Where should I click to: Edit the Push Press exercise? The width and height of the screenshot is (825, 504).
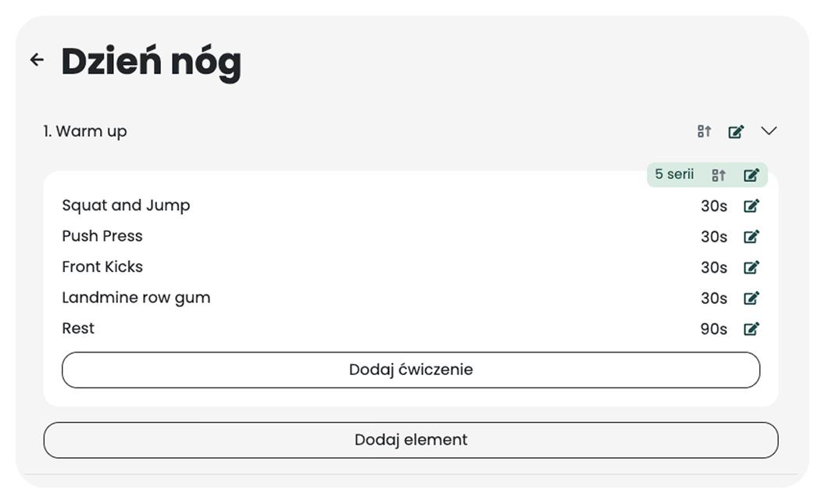[751, 237]
